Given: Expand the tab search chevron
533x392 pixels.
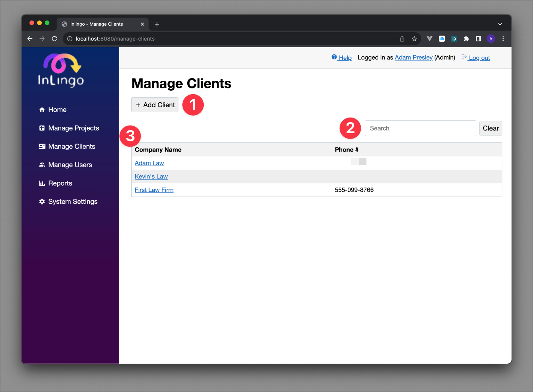Looking at the screenshot, I should 500,24.
